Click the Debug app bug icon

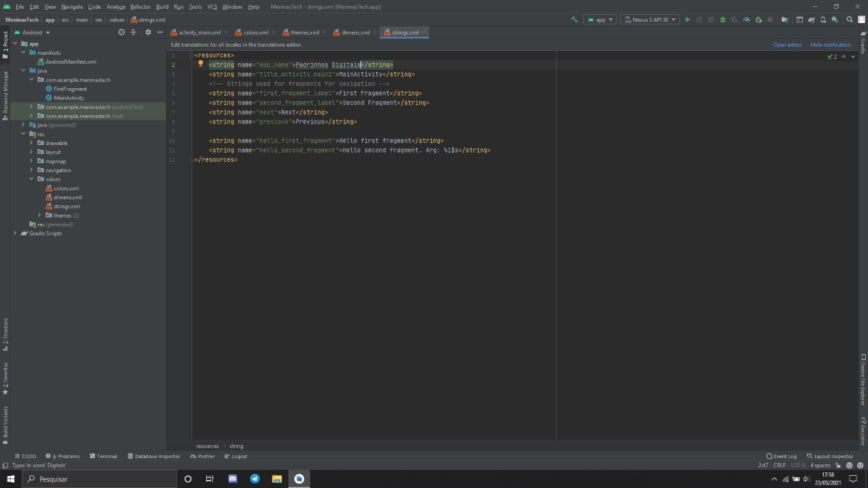(x=722, y=20)
